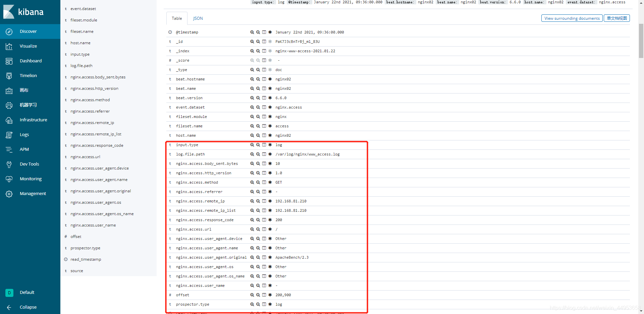644x314 pixels.
Task: Filter for value in @timestamp row
Action: coord(252,32)
